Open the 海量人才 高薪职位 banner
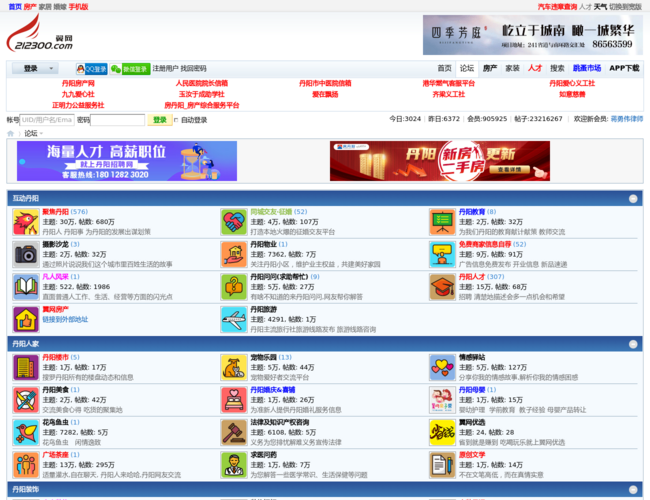 click(127, 161)
